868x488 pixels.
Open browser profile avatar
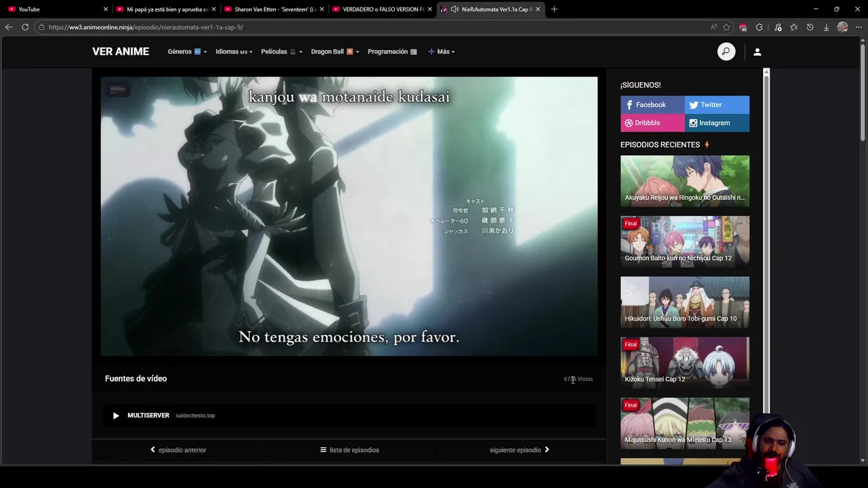(843, 27)
